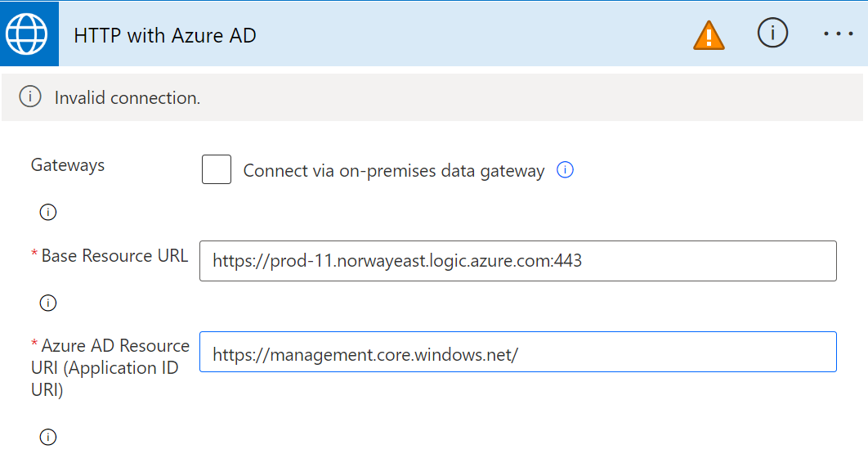Click the Azure AD Resource URI label
This screenshot has width=868, height=472.
[110, 368]
